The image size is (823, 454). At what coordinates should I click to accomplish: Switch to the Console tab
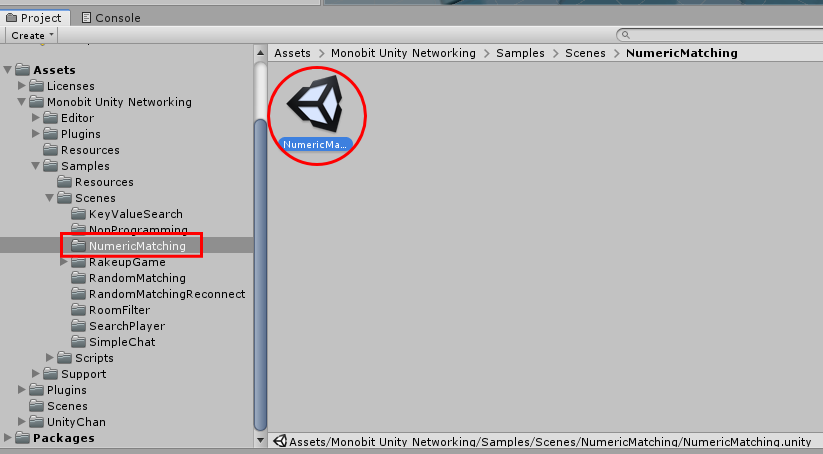(x=111, y=18)
